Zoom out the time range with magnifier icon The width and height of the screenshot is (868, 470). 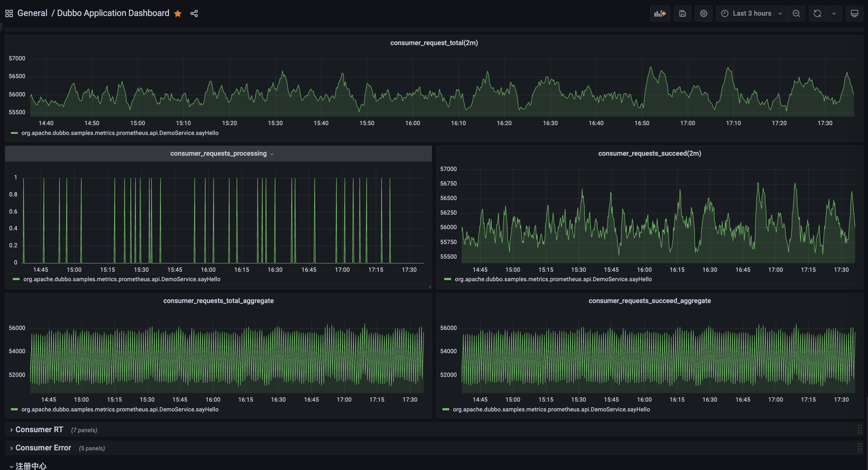click(796, 13)
